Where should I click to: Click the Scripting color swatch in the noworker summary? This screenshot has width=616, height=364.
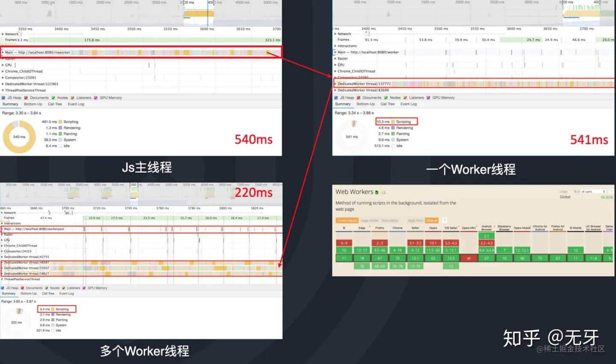click(x=60, y=122)
